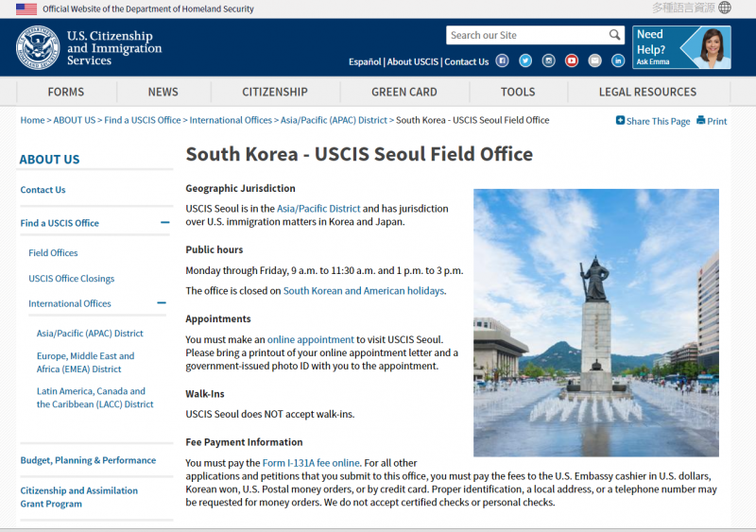This screenshot has height=532, width=756.
Task: Click the Print printer icon
Action: coord(700,120)
